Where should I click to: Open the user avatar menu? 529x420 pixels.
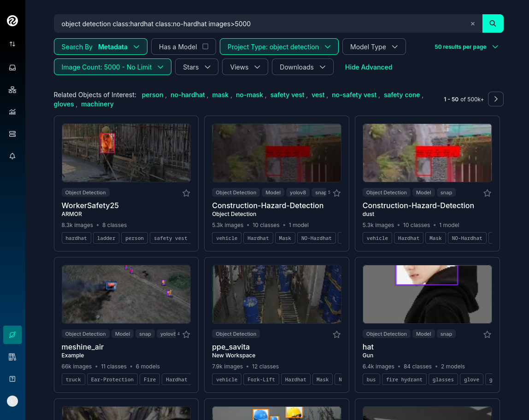coord(12,401)
